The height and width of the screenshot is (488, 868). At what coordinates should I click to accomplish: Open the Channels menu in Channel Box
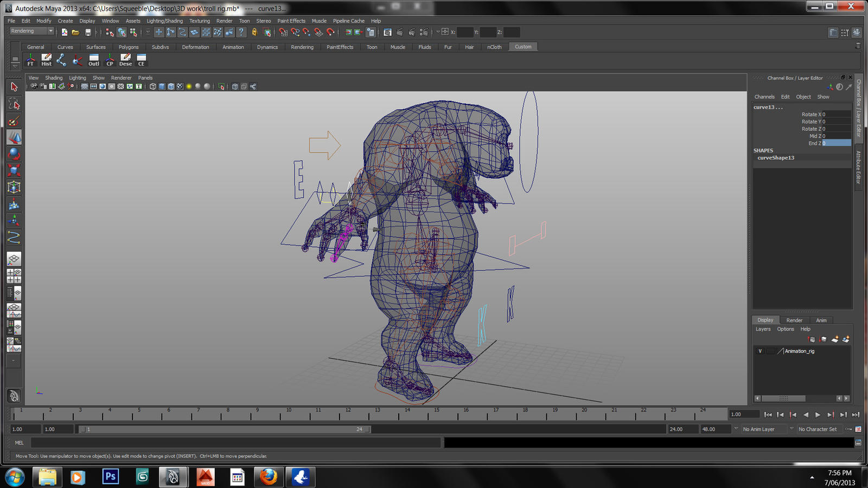pyautogui.click(x=764, y=97)
